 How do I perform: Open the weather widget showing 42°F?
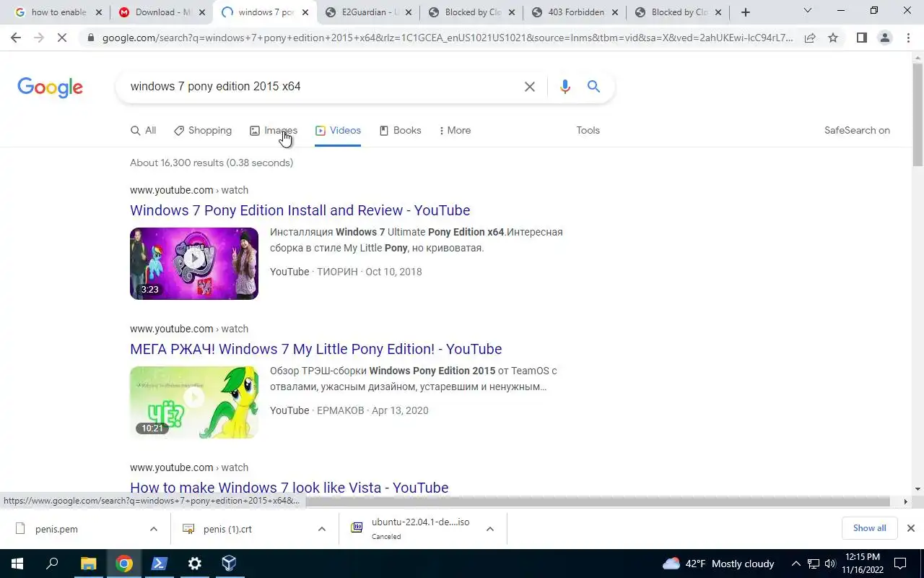pos(718,564)
